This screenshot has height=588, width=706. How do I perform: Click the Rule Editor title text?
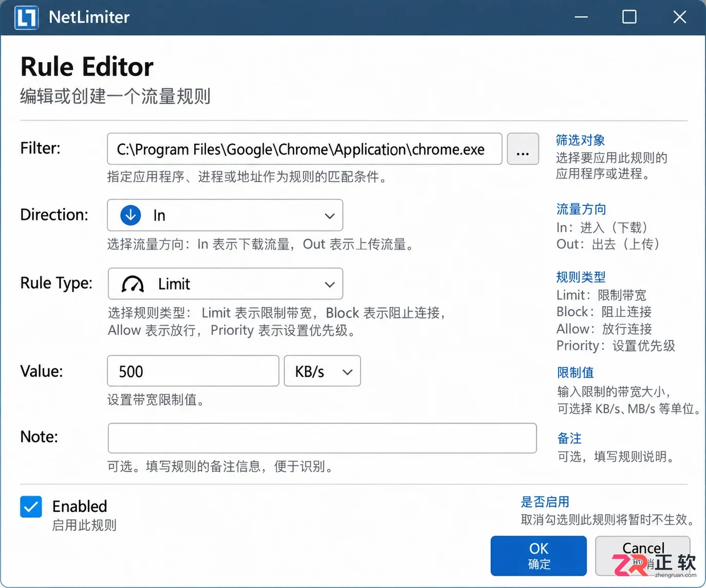coord(87,67)
